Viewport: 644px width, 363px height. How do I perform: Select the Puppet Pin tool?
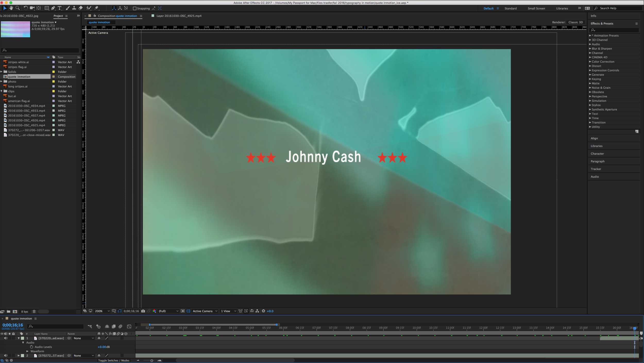[x=97, y=8]
